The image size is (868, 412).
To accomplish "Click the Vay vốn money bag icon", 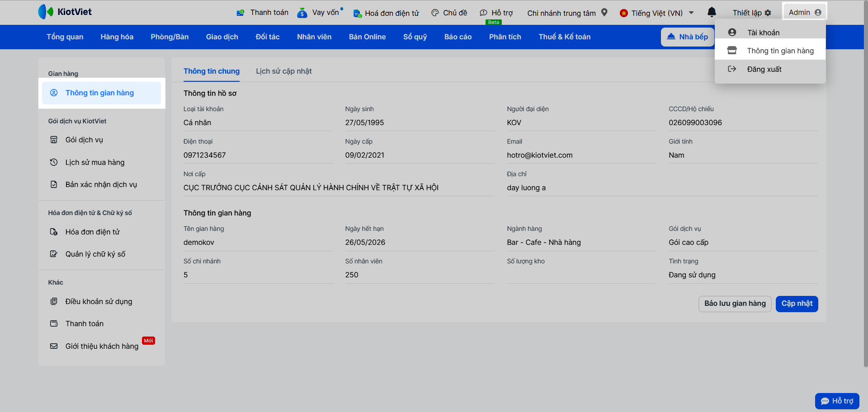I will click(302, 13).
